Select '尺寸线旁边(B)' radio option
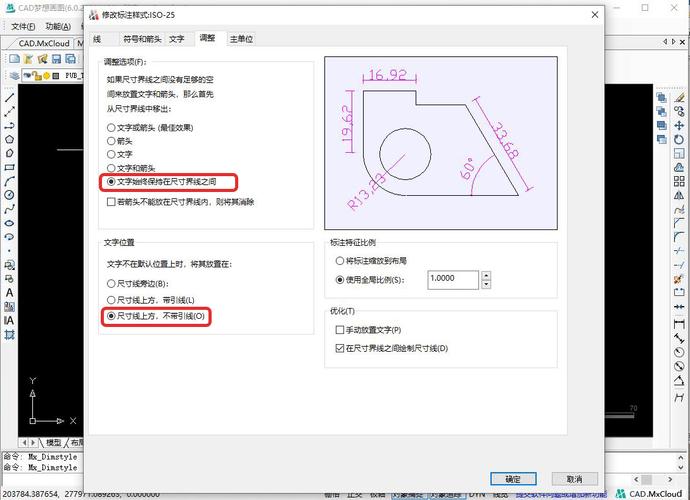Viewport: 690px width, 500px height. click(x=138, y=283)
